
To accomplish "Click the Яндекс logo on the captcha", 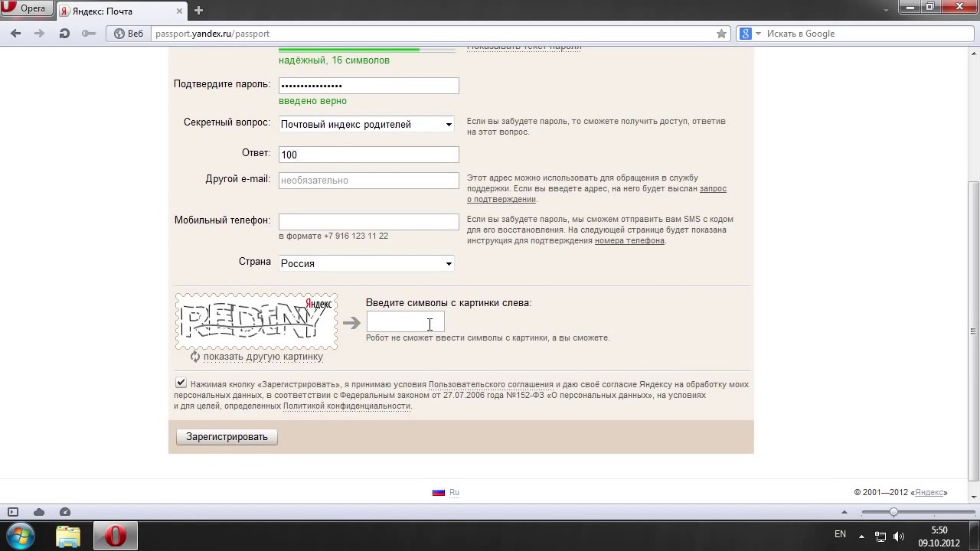I will click(318, 304).
